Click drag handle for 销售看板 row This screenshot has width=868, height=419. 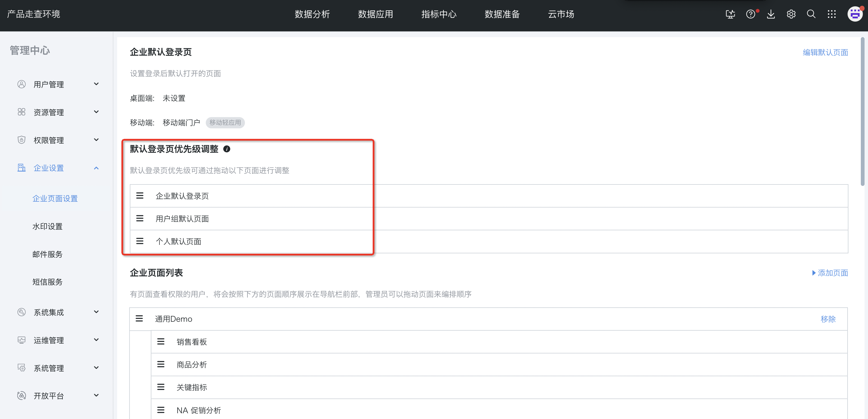tap(161, 342)
